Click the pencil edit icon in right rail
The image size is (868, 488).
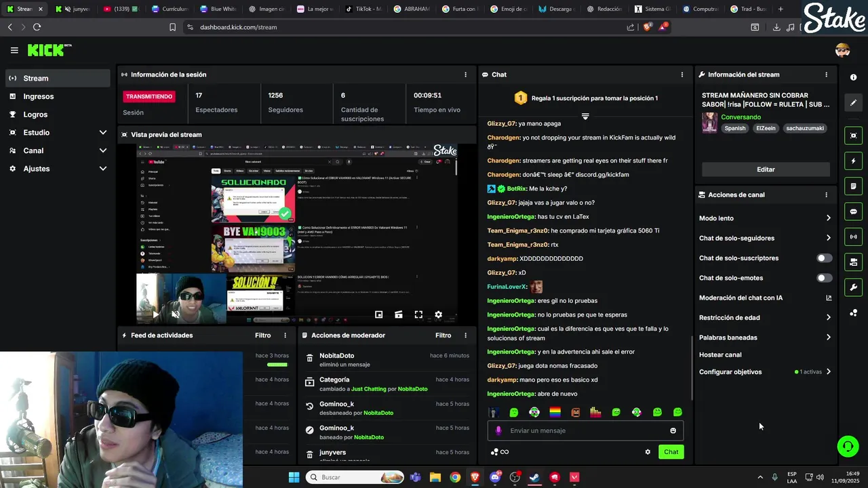coord(853,102)
